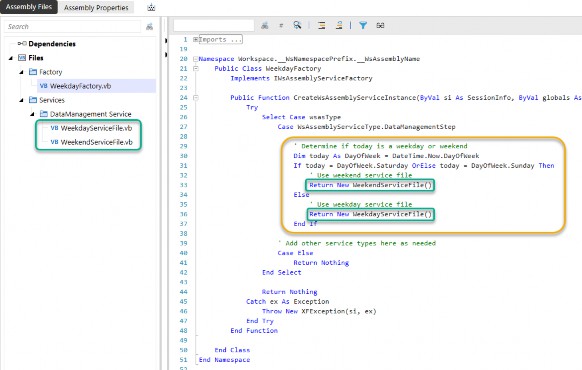Click 'Implements IWsAssemblyServiceFactory' line

tap(301, 78)
